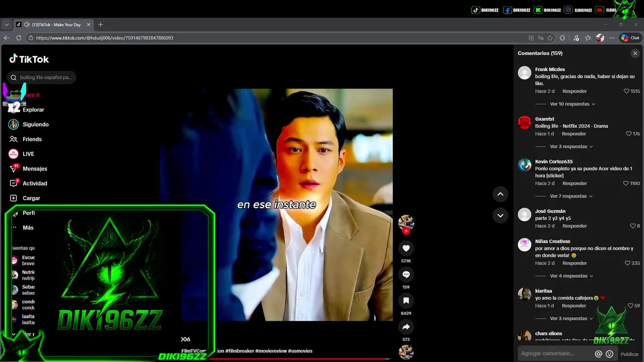Close the Comentarios panel

[x=635, y=53]
